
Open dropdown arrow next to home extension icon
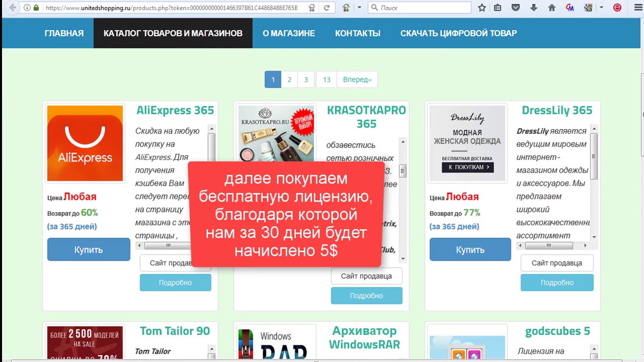(359, 8)
